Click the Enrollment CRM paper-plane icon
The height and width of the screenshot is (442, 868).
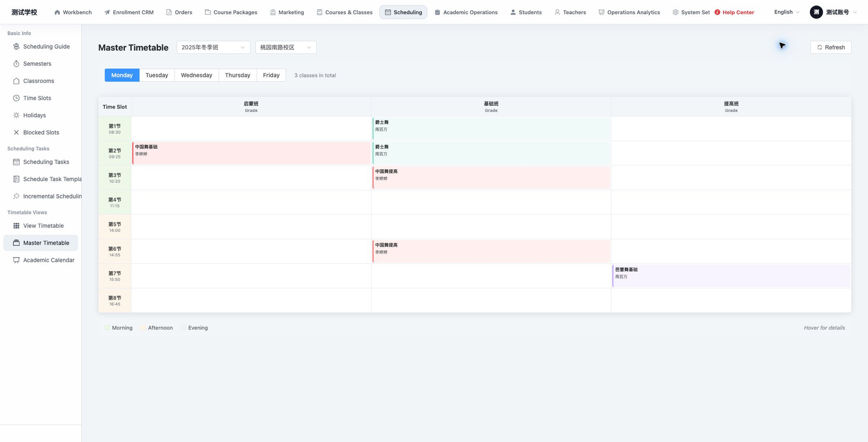107,12
